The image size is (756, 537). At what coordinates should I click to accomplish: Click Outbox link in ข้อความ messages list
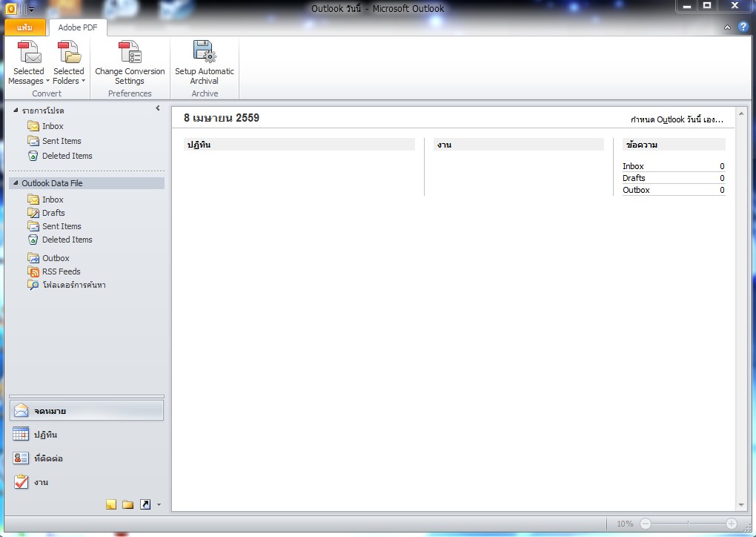coord(636,190)
